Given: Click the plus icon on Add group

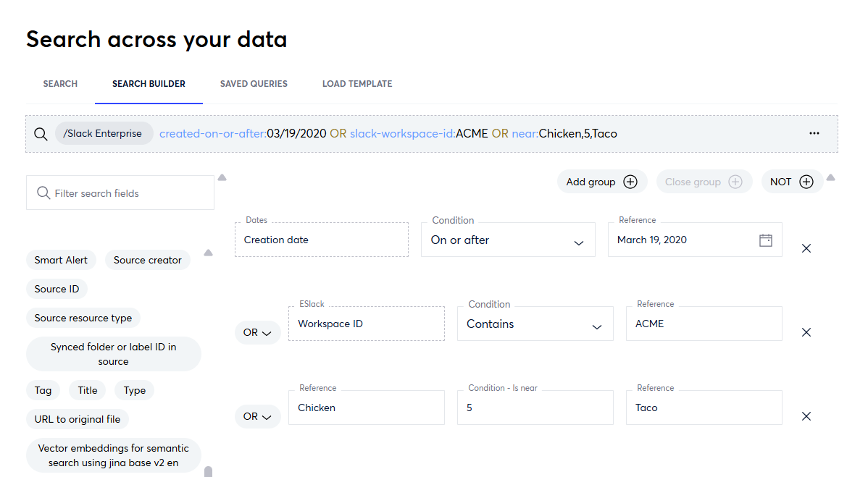Looking at the screenshot, I should (630, 182).
